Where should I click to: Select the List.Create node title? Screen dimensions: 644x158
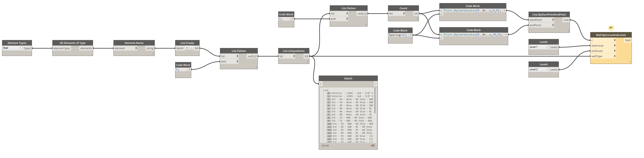coord(187,43)
